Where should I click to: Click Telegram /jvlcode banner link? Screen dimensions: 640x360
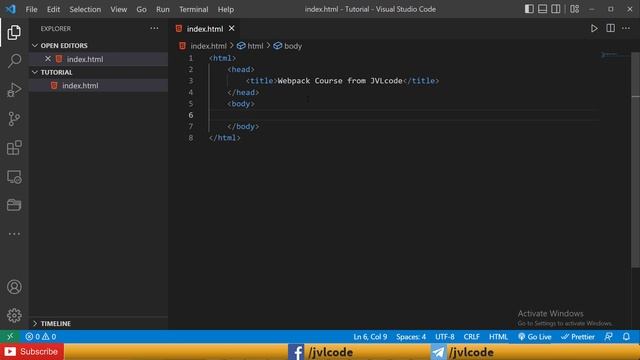(x=462, y=352)
